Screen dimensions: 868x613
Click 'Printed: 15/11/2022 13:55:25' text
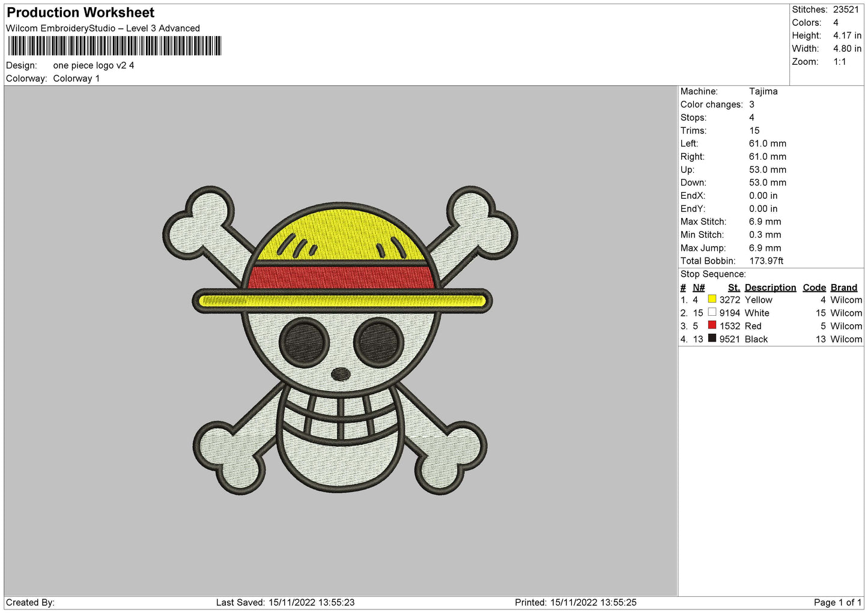coord(575,603)
